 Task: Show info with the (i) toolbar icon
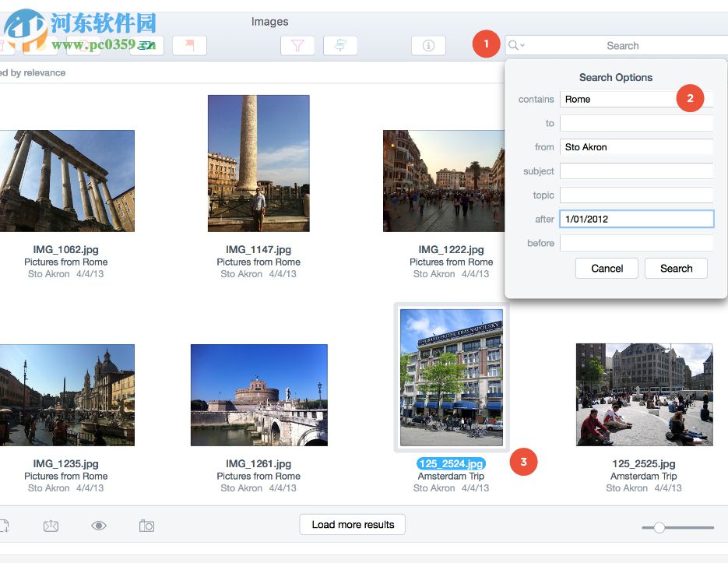tap(427, 44)
